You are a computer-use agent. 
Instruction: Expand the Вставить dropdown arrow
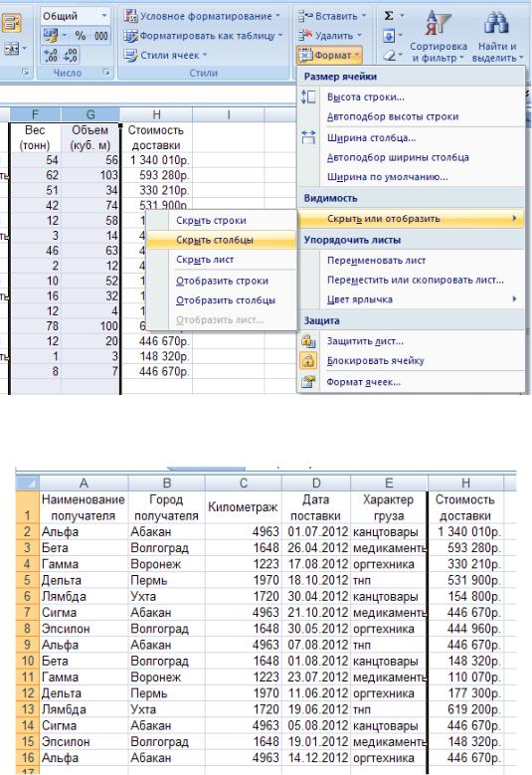pos(364,16)
